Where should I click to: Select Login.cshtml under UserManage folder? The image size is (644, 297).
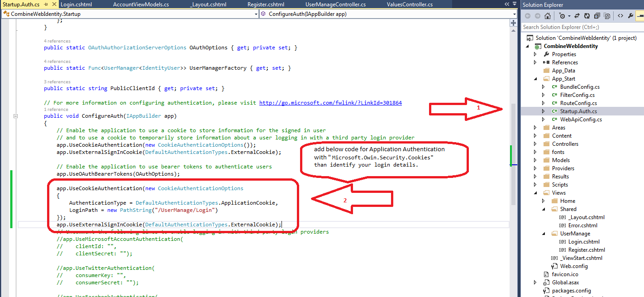click(584, 242)
